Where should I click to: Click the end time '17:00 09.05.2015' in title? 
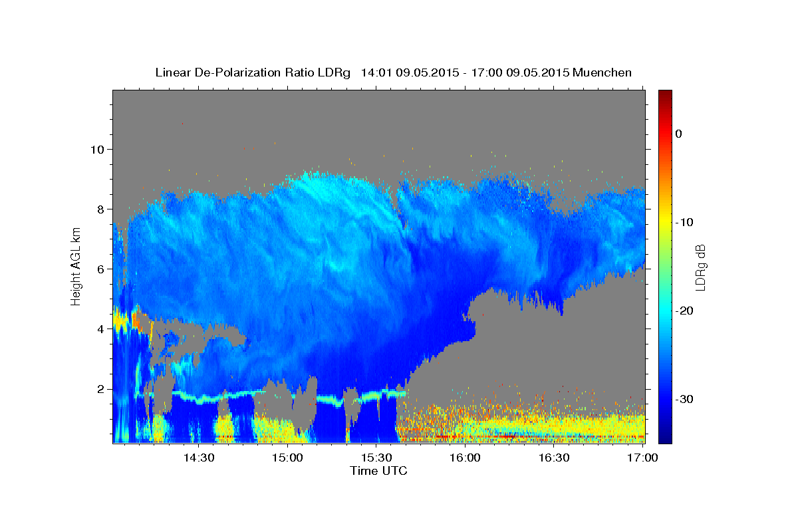click(x=519, y=72)
